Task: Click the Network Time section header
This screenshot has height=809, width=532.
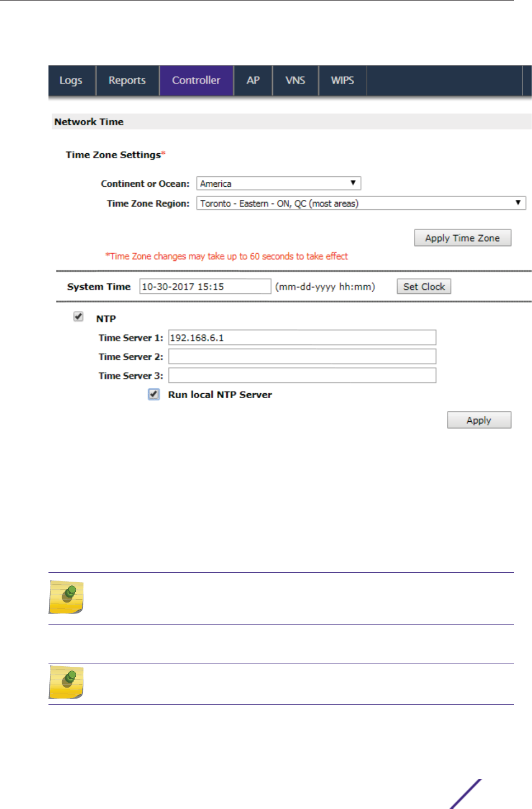Action: point(292,121)
